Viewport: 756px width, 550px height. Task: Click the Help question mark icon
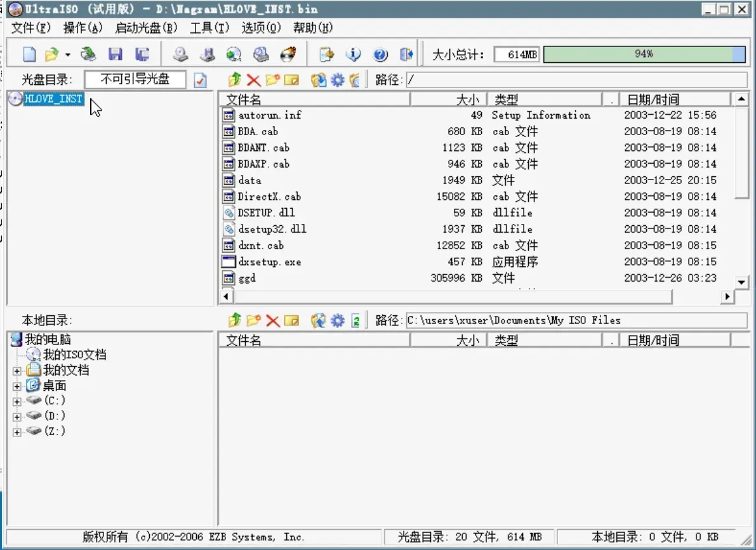click(x=380, y=54)
